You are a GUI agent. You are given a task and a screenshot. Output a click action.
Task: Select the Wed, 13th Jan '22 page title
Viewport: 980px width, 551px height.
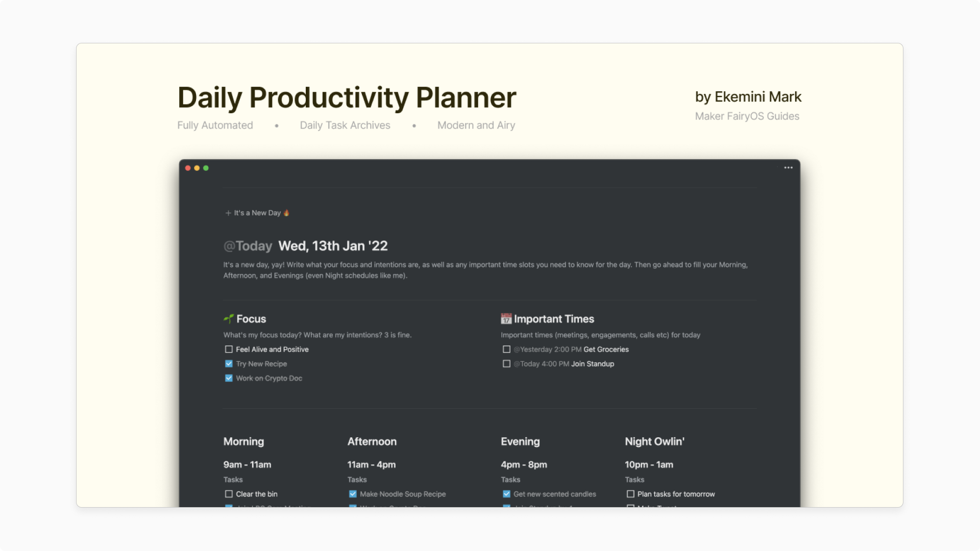pos(333,245)
